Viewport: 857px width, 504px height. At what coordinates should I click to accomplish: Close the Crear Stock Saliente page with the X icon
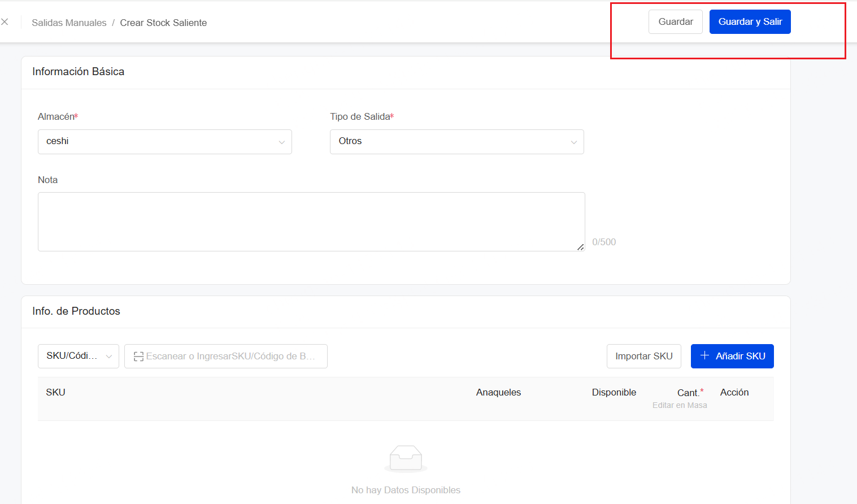point(5,22)
